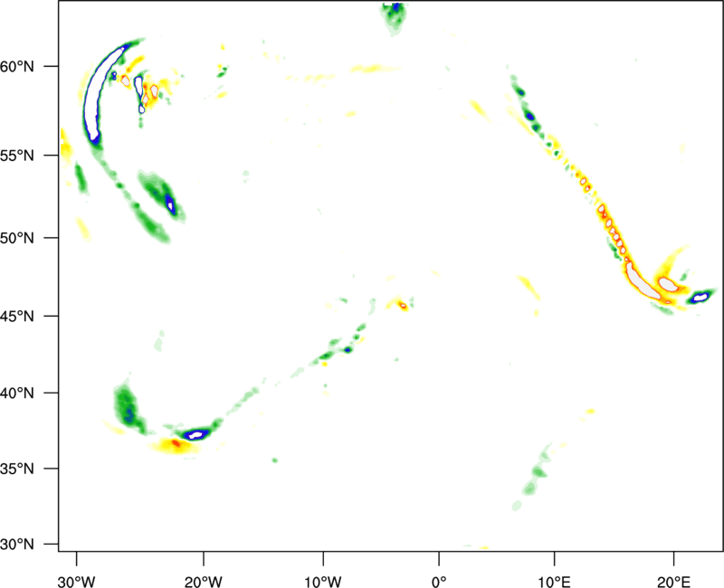Click the blue spot near 52°N 22°W

click(x=169, y=204)
